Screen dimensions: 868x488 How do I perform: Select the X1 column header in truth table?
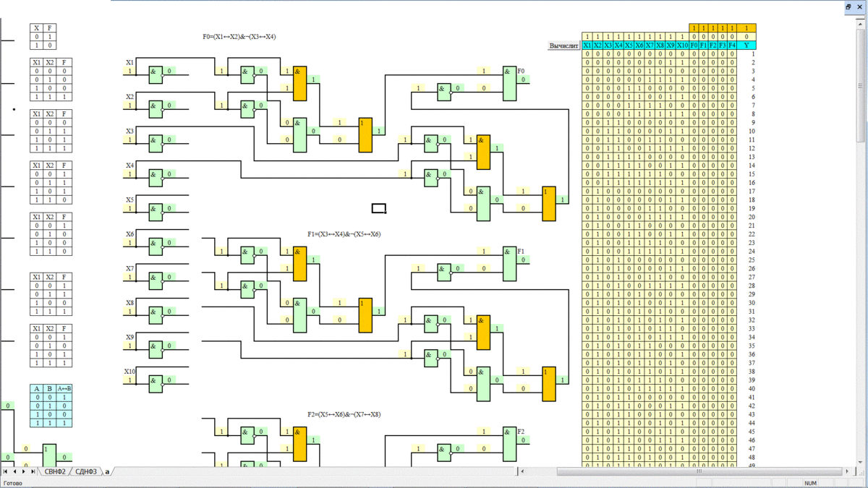(x=587, y=46)
